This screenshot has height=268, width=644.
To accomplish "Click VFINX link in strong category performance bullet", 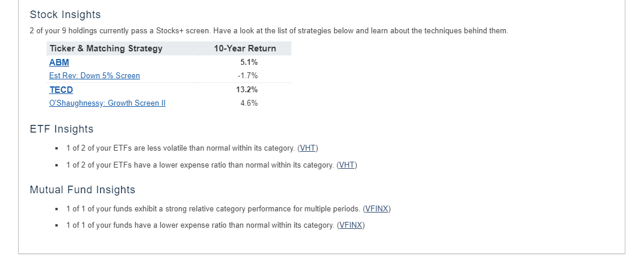I will coord(376,208).
